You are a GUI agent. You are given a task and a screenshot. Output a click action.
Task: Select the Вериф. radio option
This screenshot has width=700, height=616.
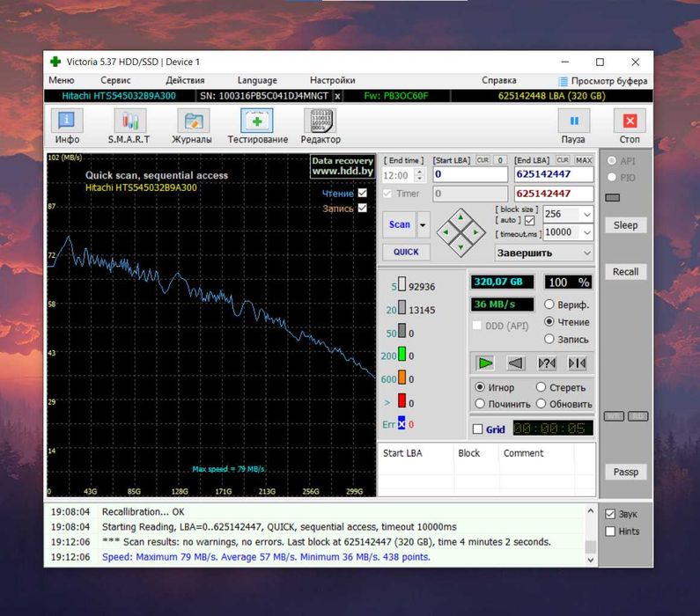[549, 304]
